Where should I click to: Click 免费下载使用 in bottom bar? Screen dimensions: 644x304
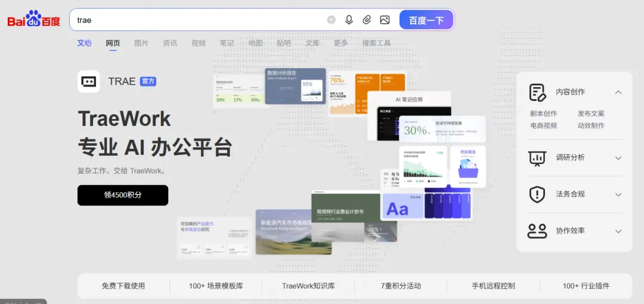click(x=123, y=286)
